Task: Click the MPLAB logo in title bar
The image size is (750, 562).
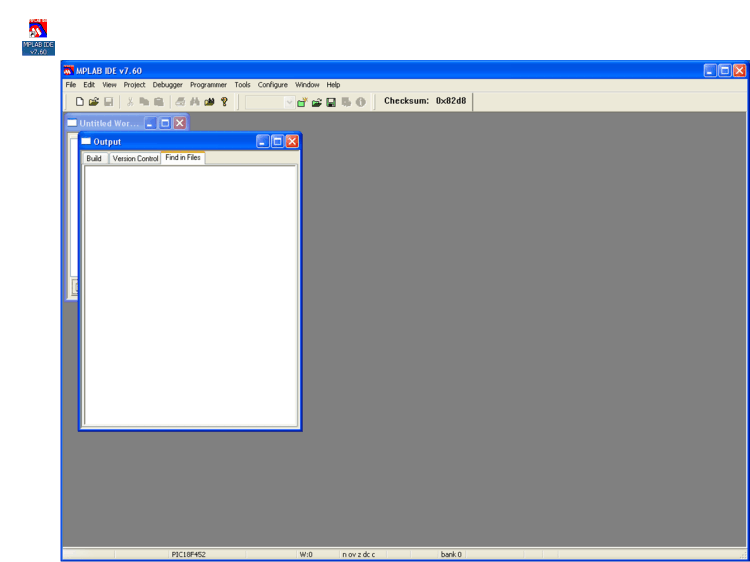Action: point(69,71)
